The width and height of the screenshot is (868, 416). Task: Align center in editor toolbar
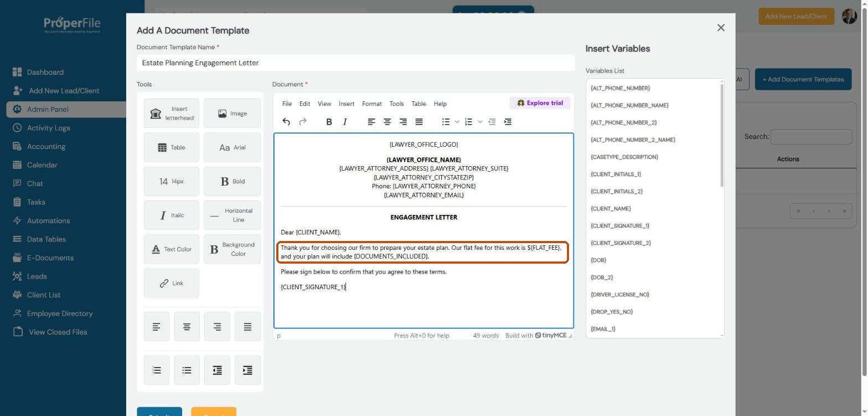click(x=387, y=122)
